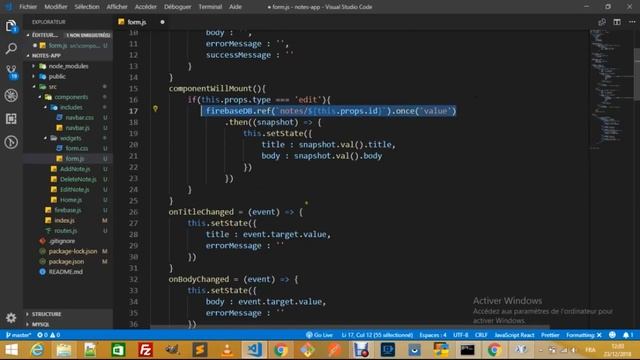Viewport: 640px width, 360px height.
Task: Open the Debug view icon
Action: click(x=11, y=96)
